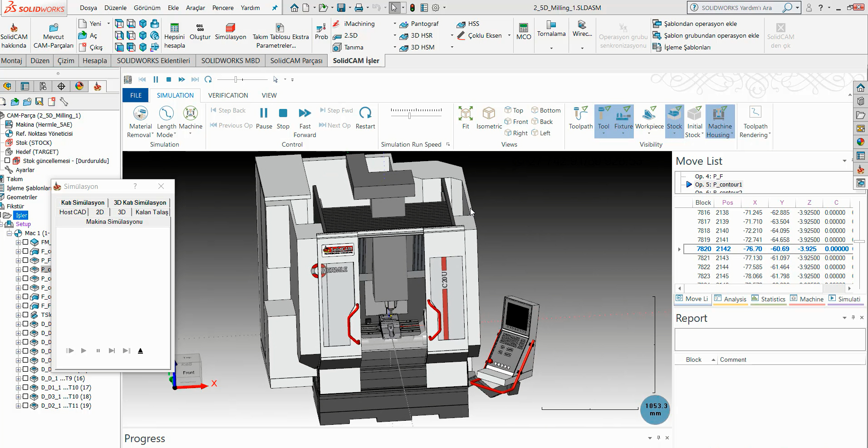Check the Stok güncellemesi checkbox
This screenshot has height=448, width=868.
tap(7, 161)
